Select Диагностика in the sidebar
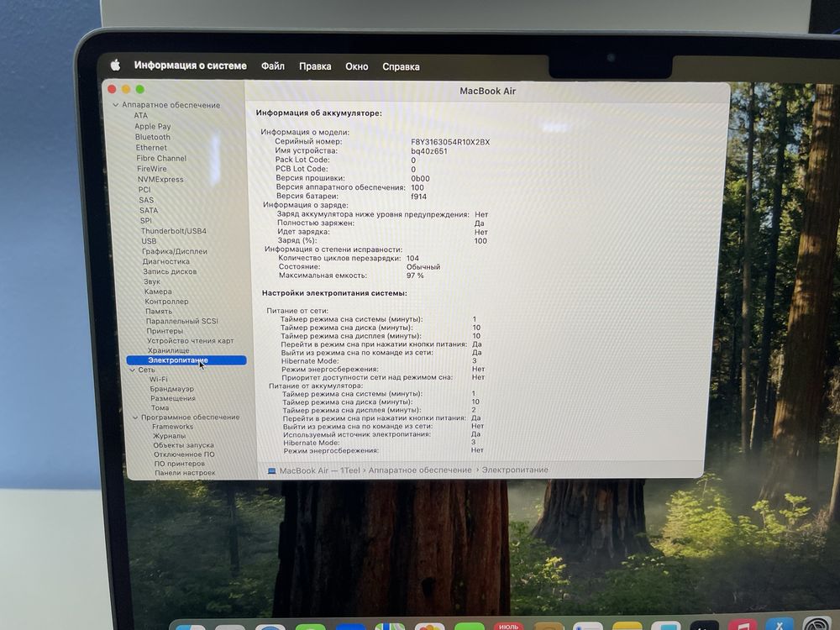The image size is (840, 630). [166, 261]
